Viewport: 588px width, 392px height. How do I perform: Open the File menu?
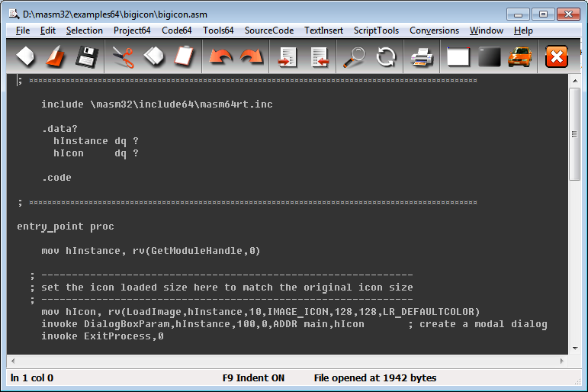coord(23,31)
